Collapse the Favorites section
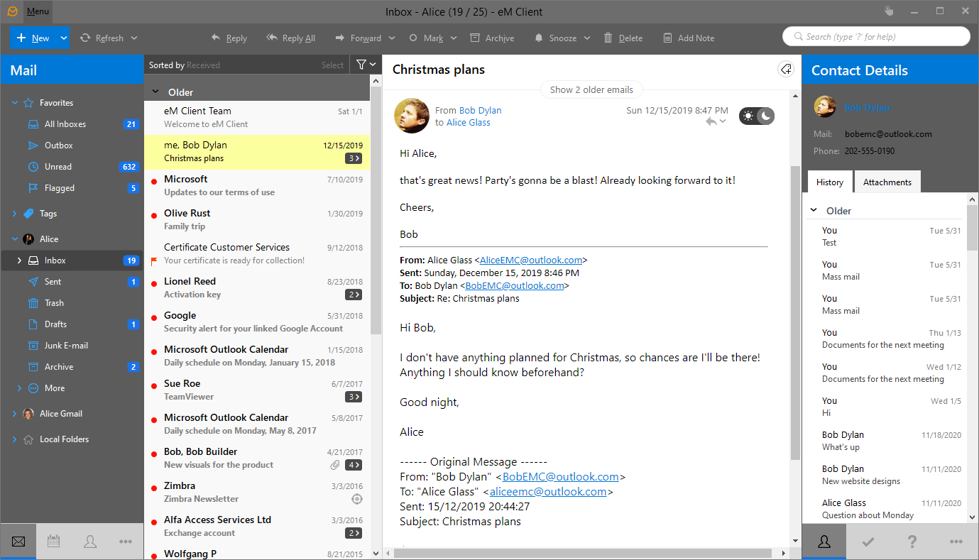The image size is (979, 560). click(14, 102)
